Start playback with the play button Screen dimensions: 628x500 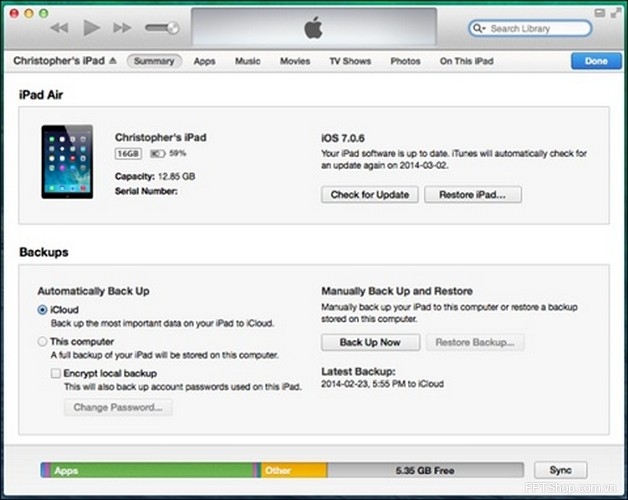click(91, 28)
